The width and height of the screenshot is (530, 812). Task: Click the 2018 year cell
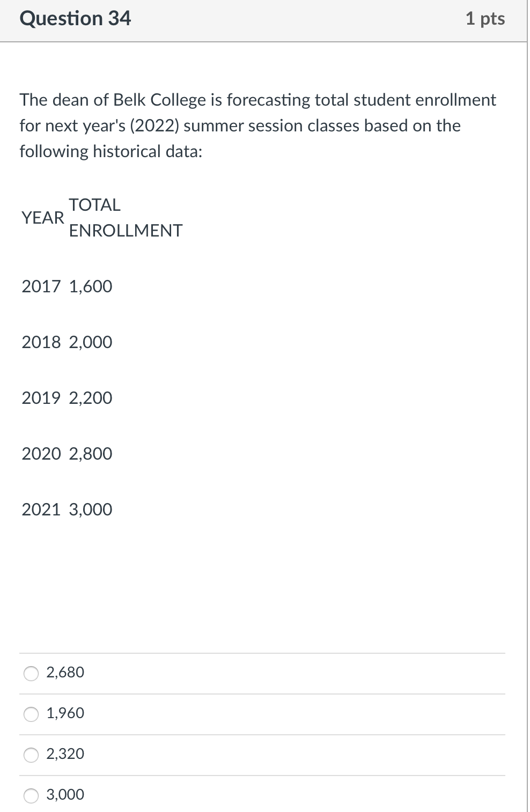[x=41, y=342]
